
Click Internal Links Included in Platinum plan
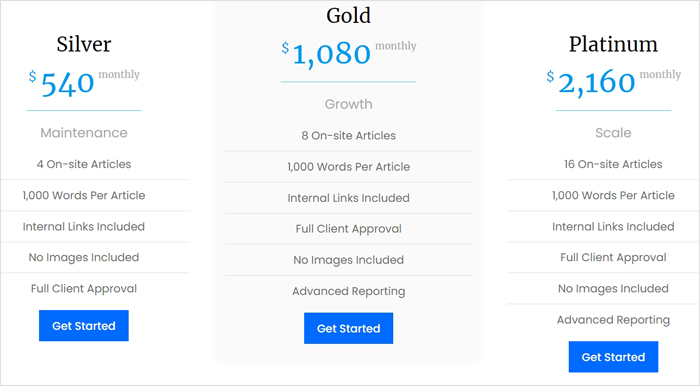tap(613, 227)
